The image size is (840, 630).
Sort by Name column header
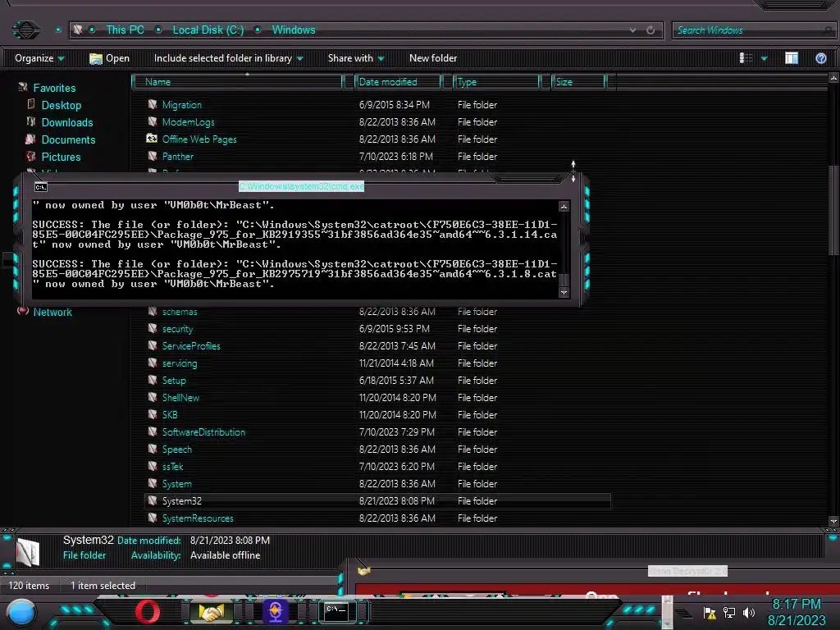coord(239,82)
